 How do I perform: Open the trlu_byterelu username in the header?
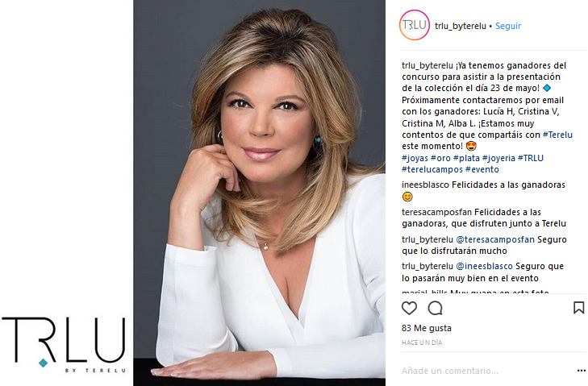[x=460, y=26]
